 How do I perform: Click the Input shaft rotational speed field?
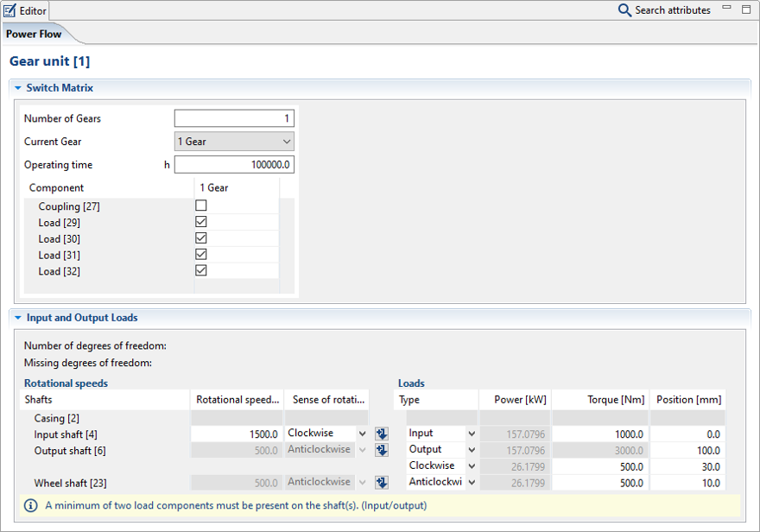(x=237, y=434)
